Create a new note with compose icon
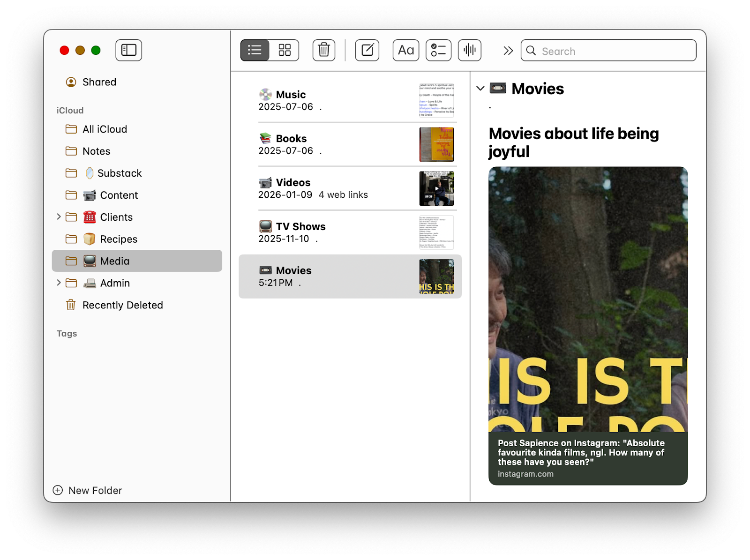 (x=367, y=50)
